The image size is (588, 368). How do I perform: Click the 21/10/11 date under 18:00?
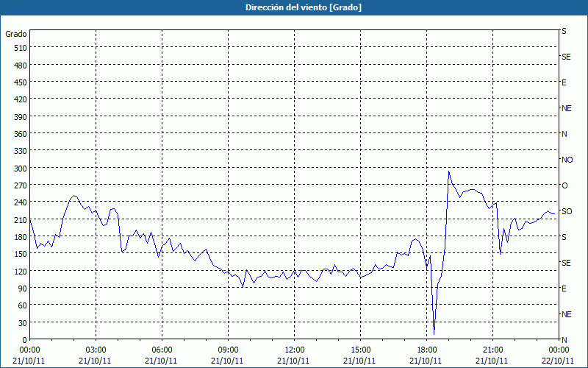426,361
